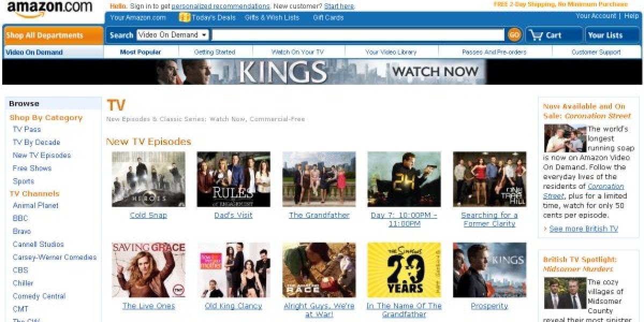The height and width of the screenshot is (322, 644).
Task: Click the Heroes episode thumbnail
Action: coord(149,179)
